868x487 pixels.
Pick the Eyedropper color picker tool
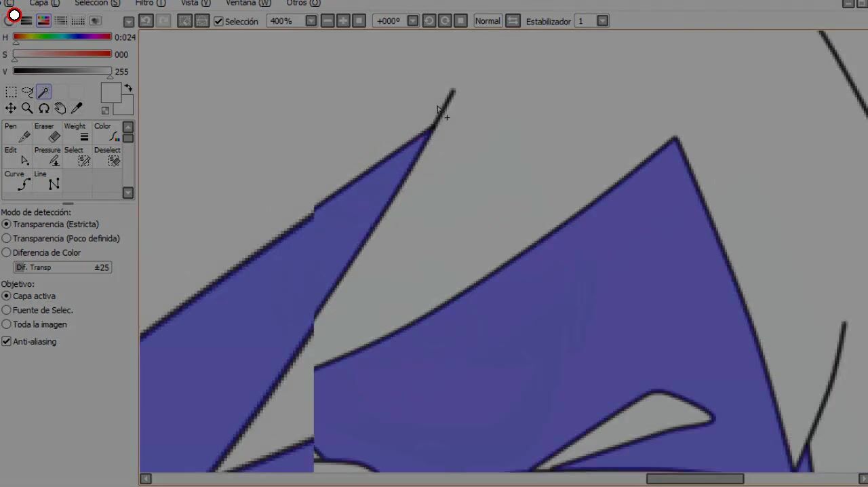[x=77, y=109]
